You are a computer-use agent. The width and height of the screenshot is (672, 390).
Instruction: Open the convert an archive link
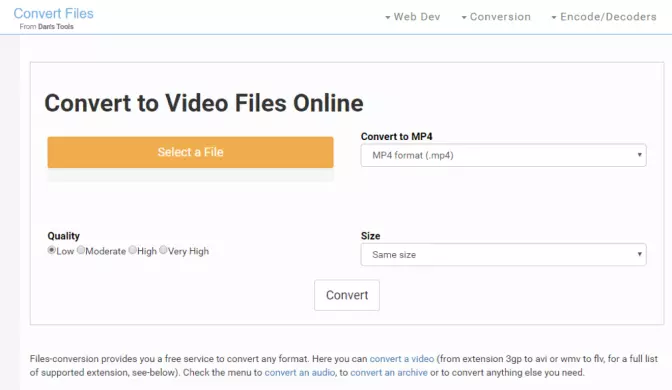(x=389, y=372)
